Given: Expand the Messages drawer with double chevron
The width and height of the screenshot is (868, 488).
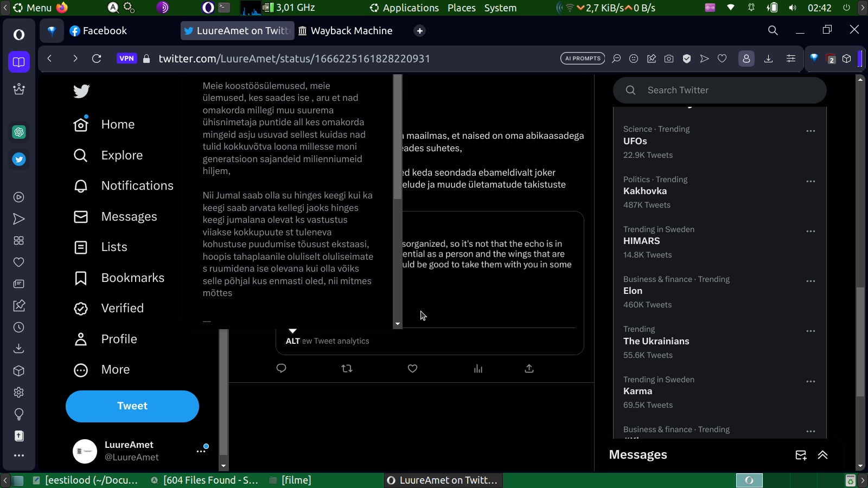Looking at the screenshot, I should click(822, 455).
